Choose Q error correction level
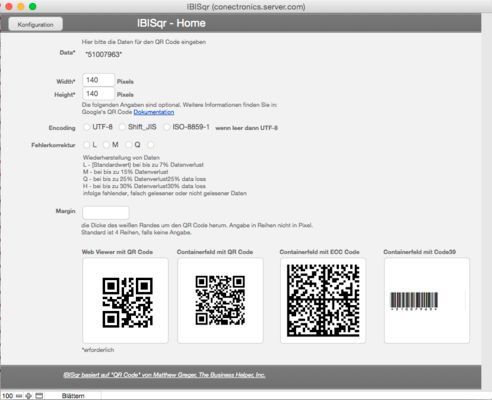The image size is (492, 400). pyautogui.click(x=128, y=145)
